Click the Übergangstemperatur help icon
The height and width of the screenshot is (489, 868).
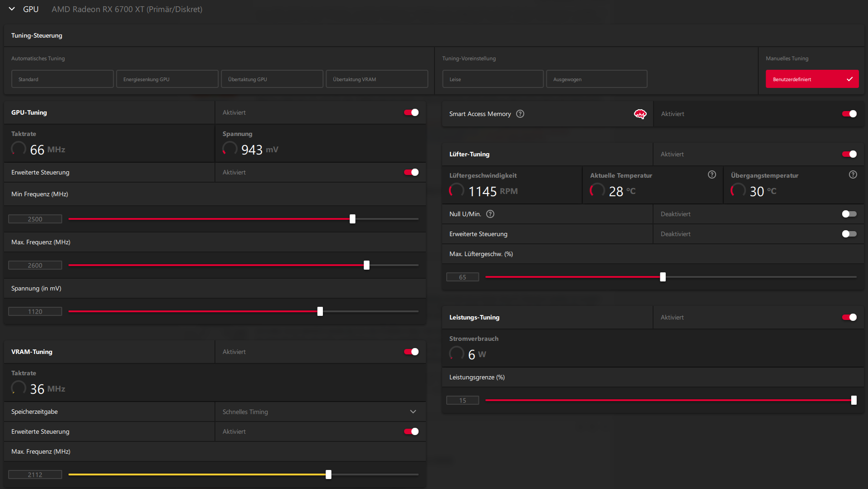853,174
